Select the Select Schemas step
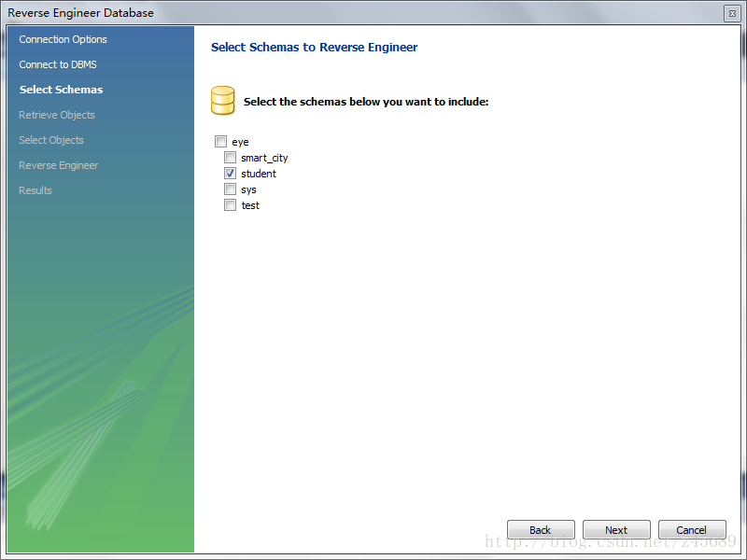The height and width of the screenshot is (560, 747). [x=61, y=90]
